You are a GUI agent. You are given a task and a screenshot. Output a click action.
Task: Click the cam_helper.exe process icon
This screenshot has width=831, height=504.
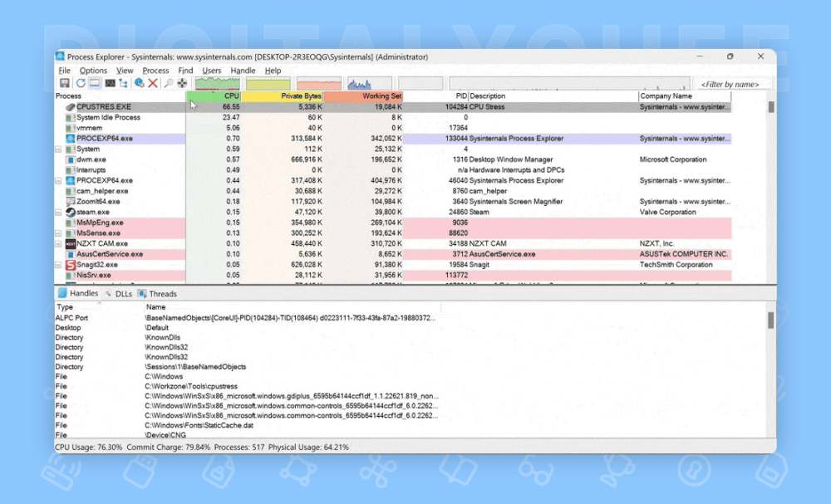pos(71,191)
